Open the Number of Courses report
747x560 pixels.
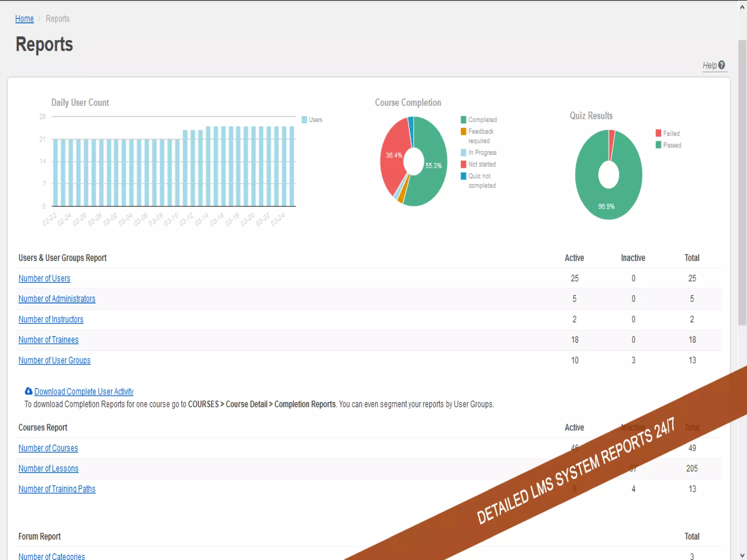[x=48, y=448]
